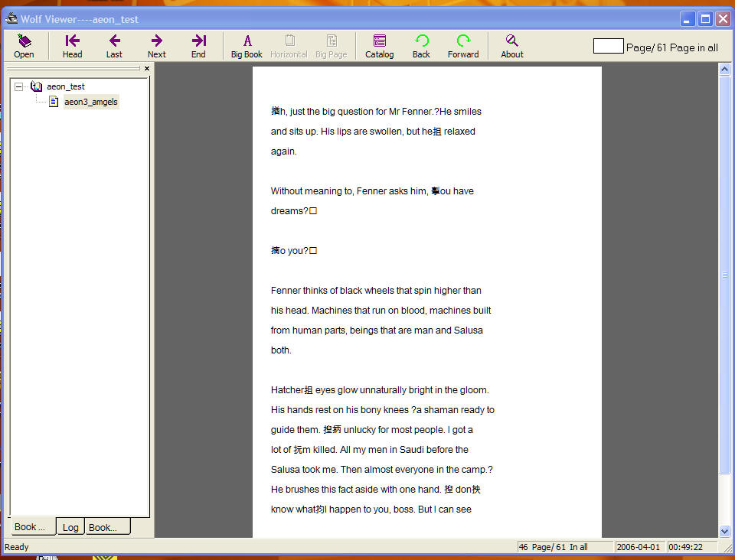Viewport: 735px width, 560px height.
Task: Collapse the aeon_test tree node
Action: 18,86
